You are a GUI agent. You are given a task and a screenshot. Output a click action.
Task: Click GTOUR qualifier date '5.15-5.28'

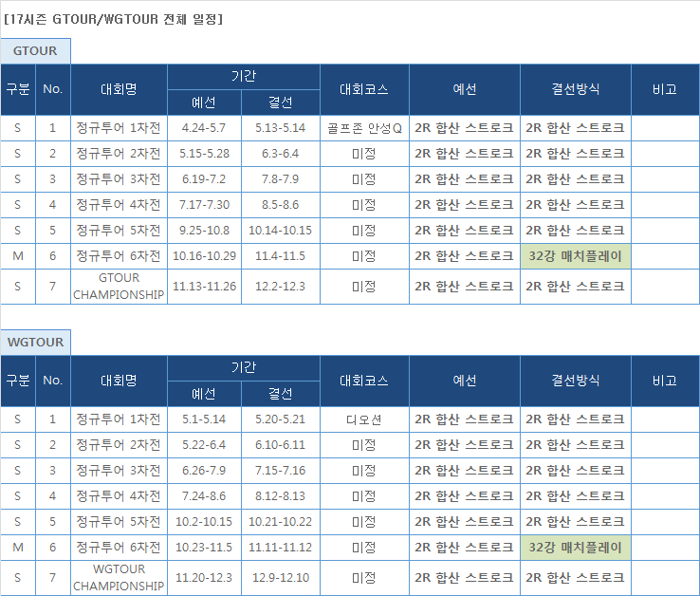pyautogui.click(x=204, y=154)
